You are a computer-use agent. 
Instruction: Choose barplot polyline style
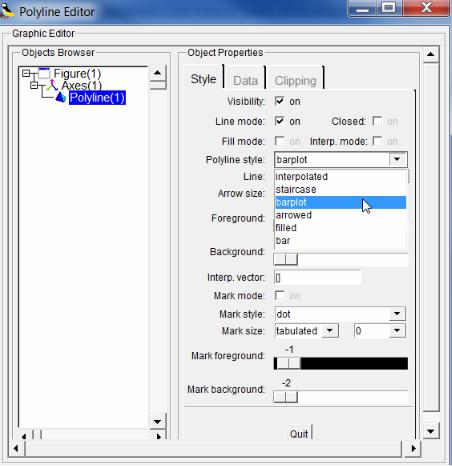(340, 202)
